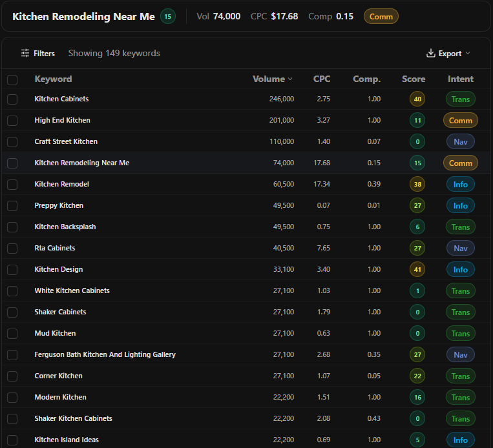Click volume 246,000 for Kitchen Cabinets
Image resolution: width=493 pixels, height=448 pixels.
tap(282, 99)
